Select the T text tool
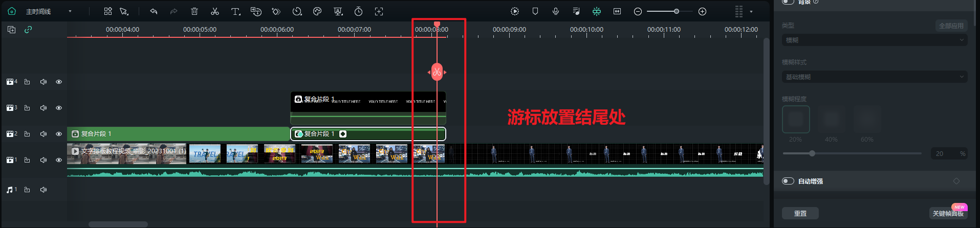 235,11
